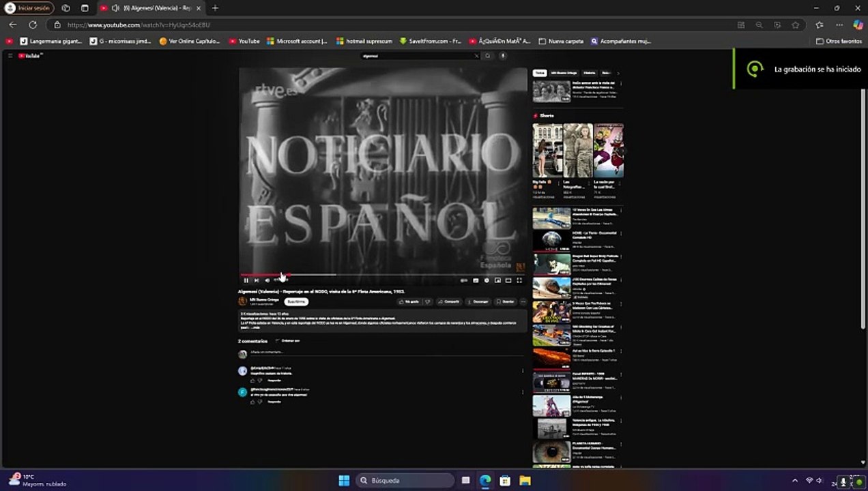Open a new browser tab
This screenshot has height=491, width=868.
215,8
